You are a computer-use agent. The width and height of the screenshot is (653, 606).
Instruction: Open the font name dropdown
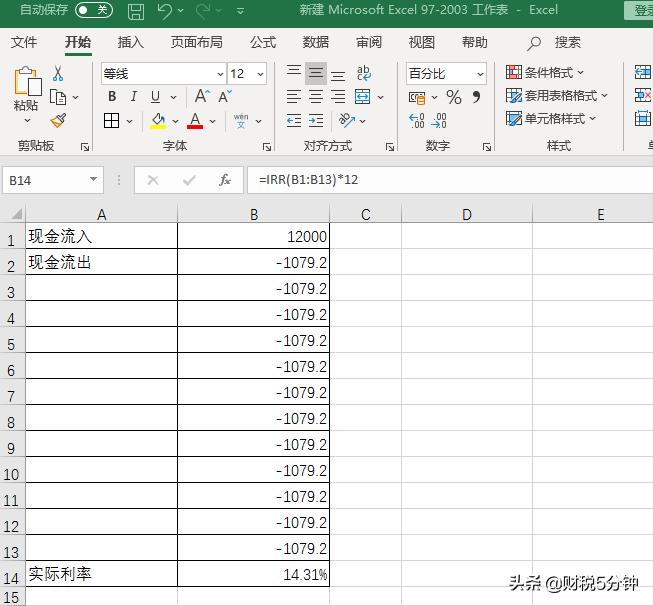click(x=220, y=74)
